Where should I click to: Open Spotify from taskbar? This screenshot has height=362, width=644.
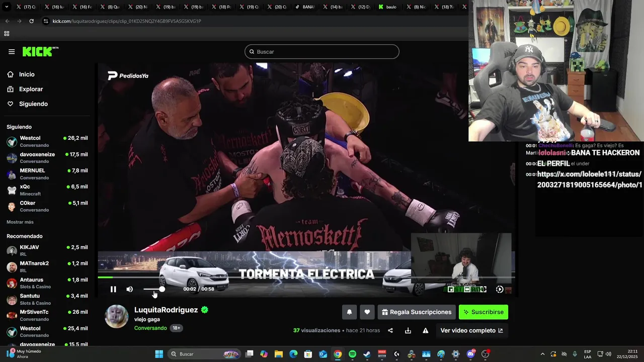point(353,354)
